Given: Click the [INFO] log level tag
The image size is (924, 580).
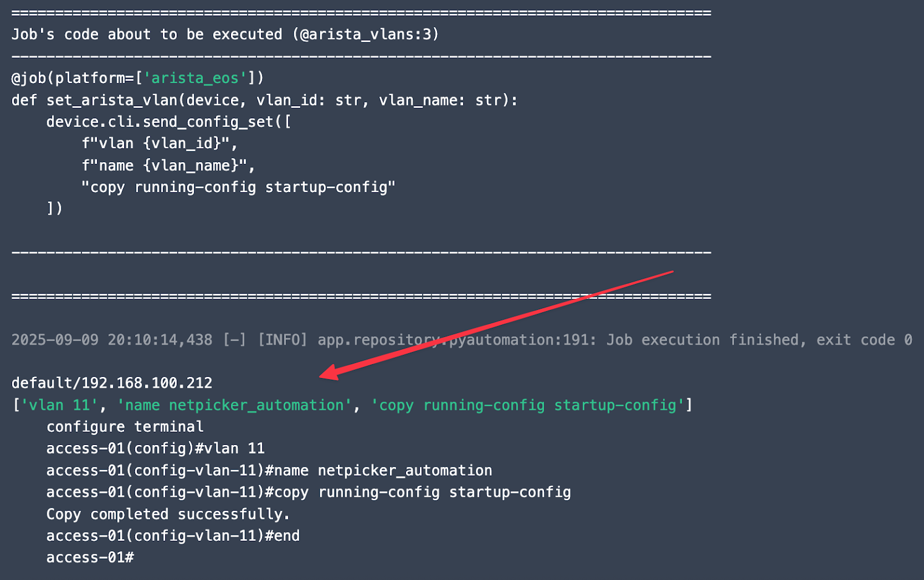Looking at the screenshot, I should [282, 340].
